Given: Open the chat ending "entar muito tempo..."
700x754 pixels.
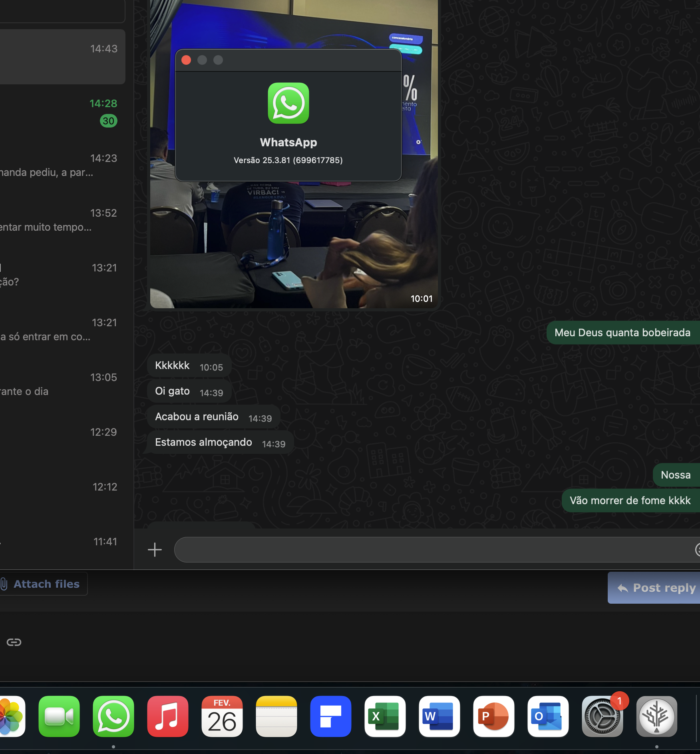Looking at the screenshot, I should point(63,221).
